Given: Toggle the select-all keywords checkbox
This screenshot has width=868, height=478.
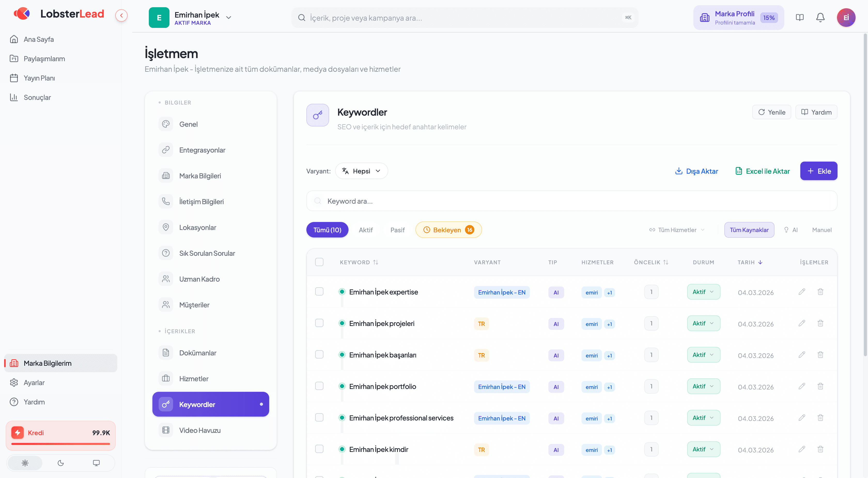Looking at the screenshot, I should 319,262.
